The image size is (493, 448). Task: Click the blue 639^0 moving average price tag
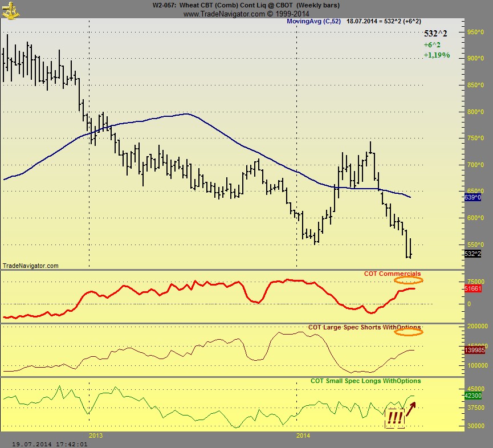[474, 197]
